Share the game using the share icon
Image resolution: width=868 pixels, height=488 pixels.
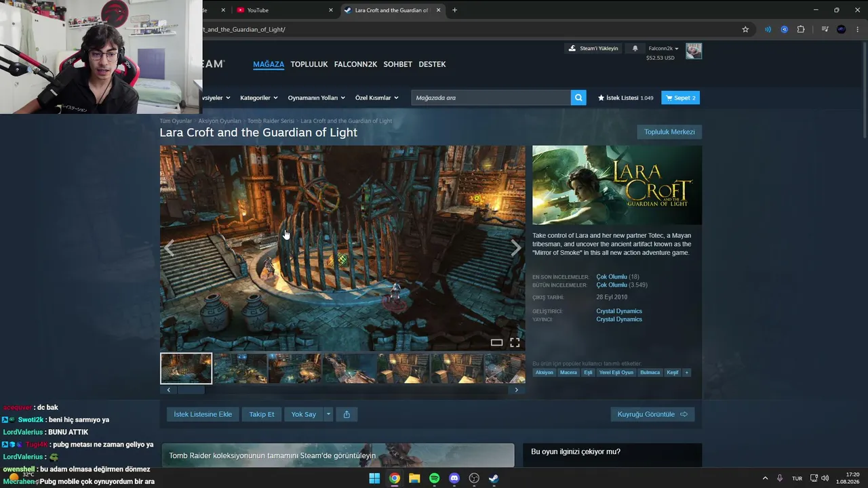[347, 414]
